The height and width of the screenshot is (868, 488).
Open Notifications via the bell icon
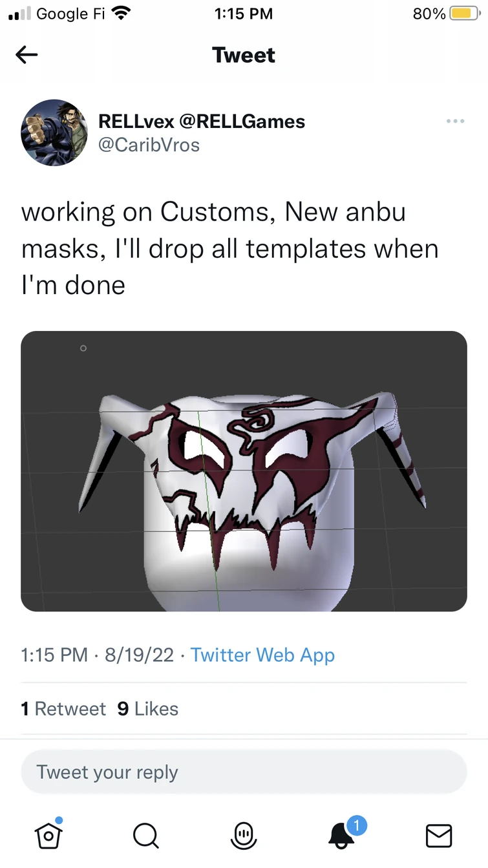click(341, 834)
